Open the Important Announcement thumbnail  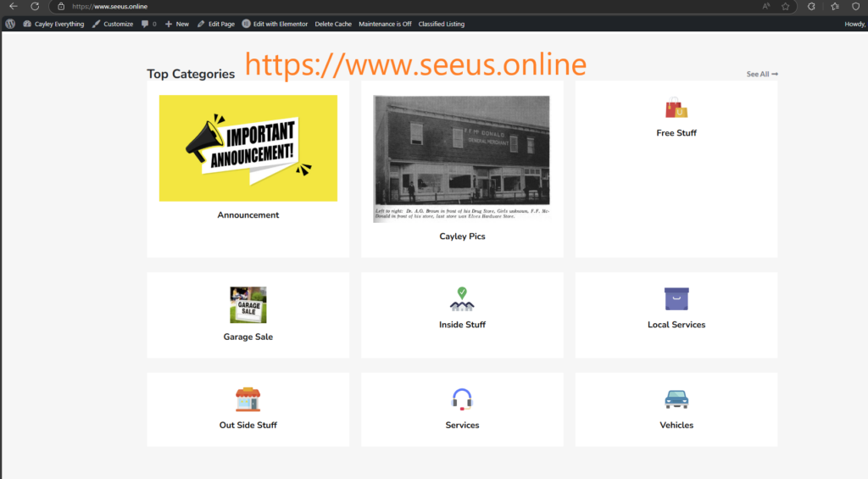tap(248, 148)
